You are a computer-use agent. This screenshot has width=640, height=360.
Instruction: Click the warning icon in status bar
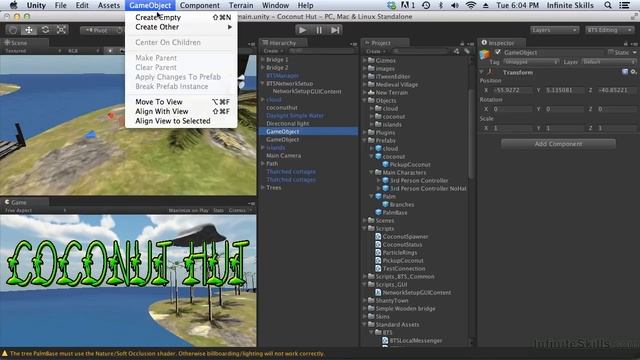4,353
